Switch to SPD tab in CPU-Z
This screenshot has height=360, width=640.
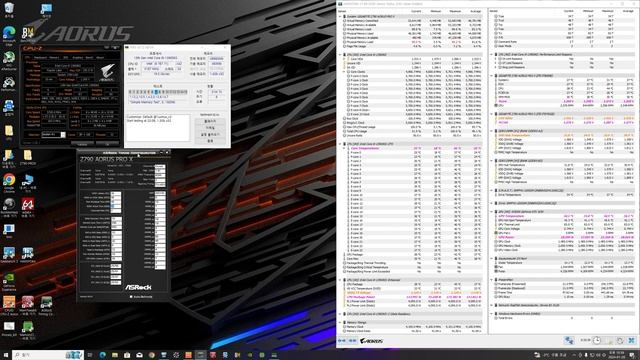click(65, 58)
